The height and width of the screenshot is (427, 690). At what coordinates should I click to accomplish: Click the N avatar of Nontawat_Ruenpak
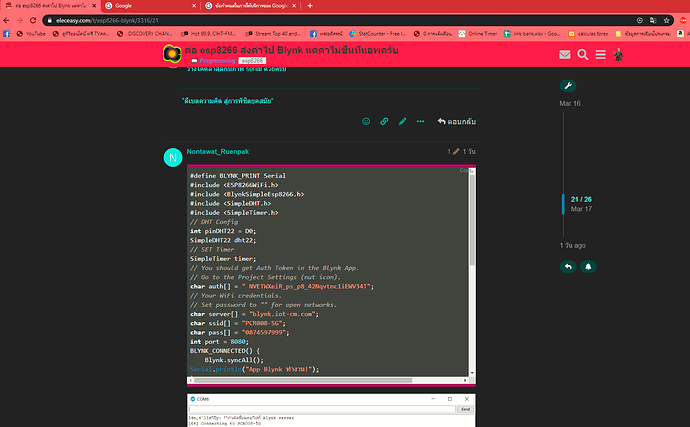point(173,157)
